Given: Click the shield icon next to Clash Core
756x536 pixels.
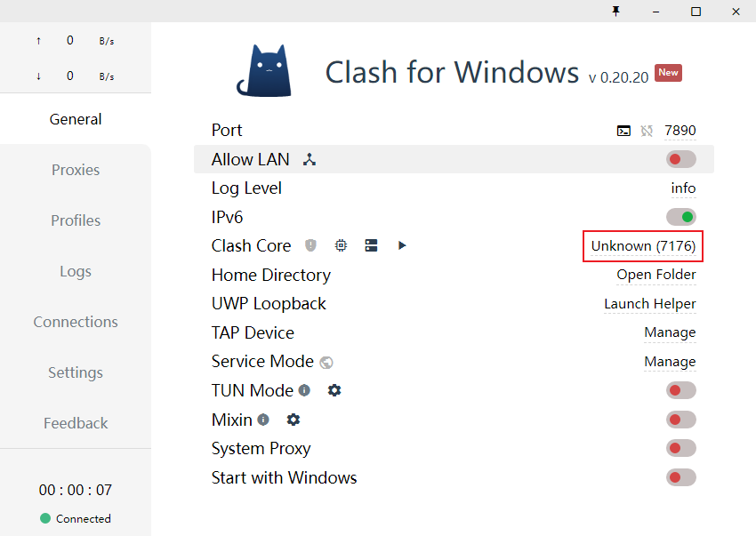Looking at the screenshot, I should click(x=310, y=245).
